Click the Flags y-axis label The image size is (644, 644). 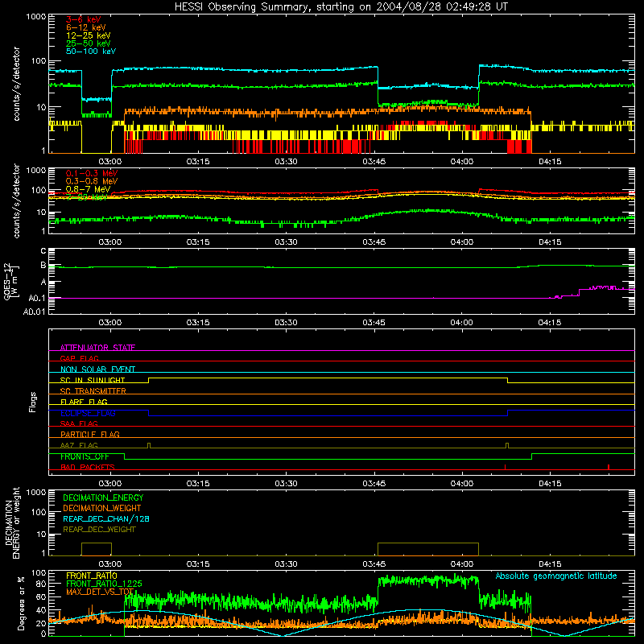click(32, 402)
